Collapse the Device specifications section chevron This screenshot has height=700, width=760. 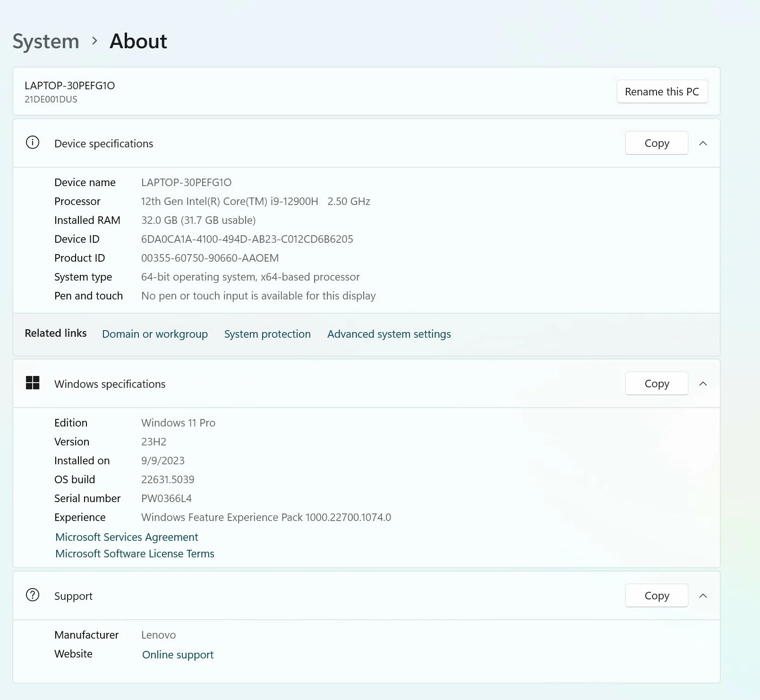pos(703,143)
